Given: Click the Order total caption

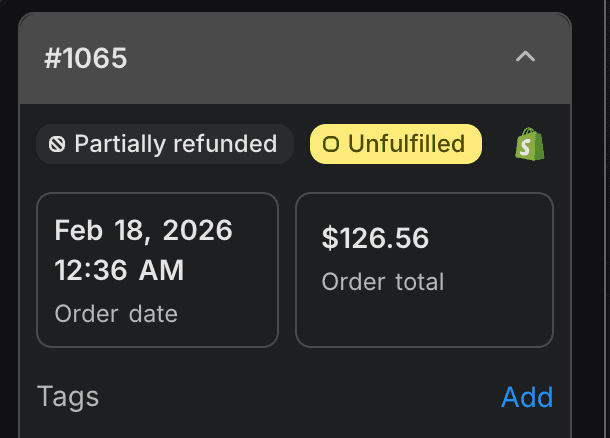Looking at the screenshot, I should point(383,282).
